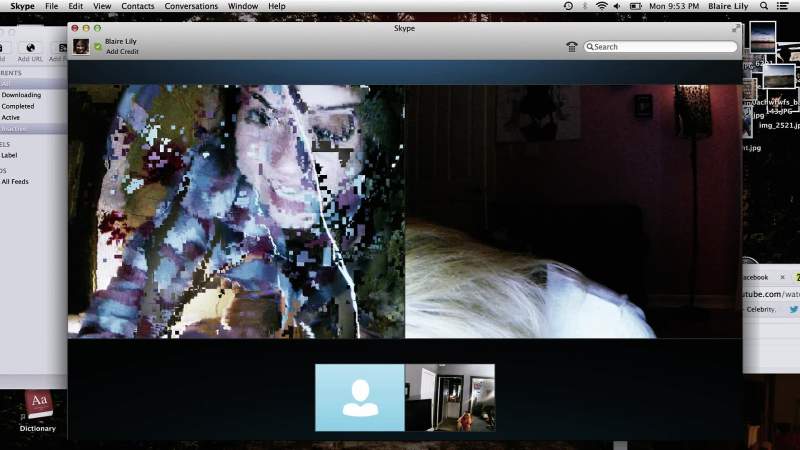The height and width of the screenshot is (450, 800).
Task: Open the Contacts menu
Action: pos(137,6)
